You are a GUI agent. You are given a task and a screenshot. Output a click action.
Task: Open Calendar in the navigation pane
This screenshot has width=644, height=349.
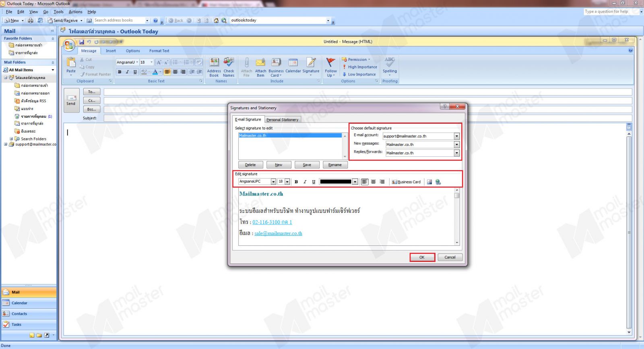pos(29,303)
